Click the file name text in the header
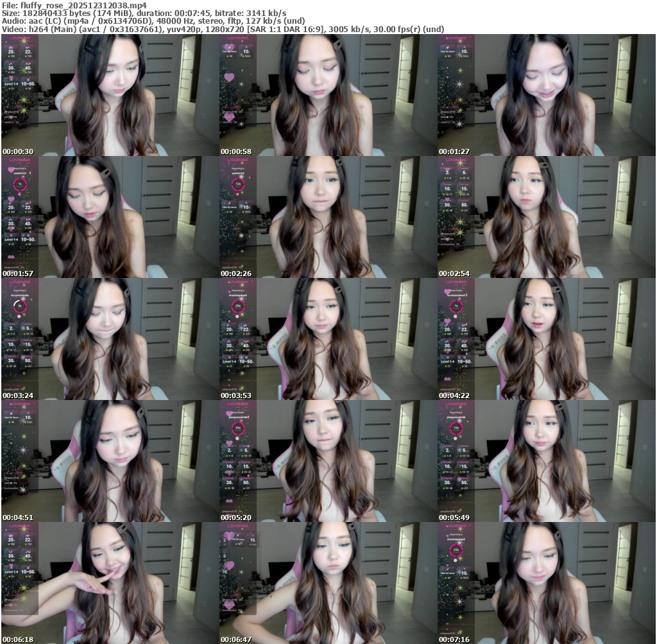This screenshot has width=657, height=644. coord(74,4)
